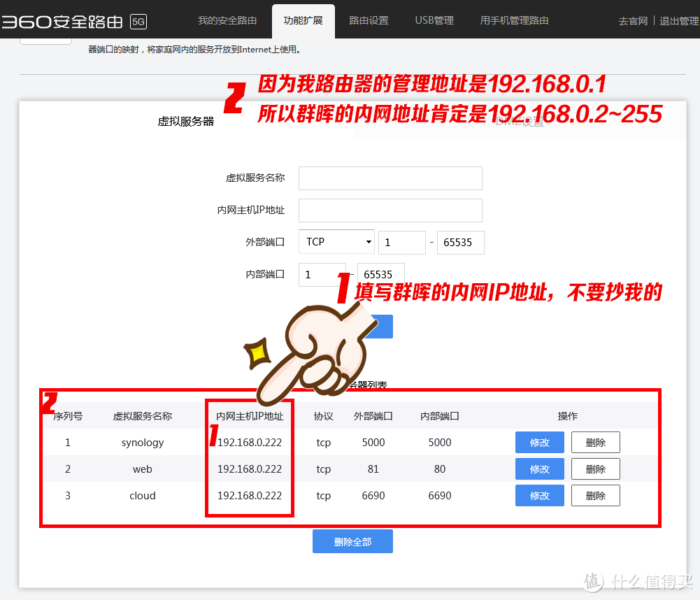Click 删除 for the web entry

(x=596, y=469)
